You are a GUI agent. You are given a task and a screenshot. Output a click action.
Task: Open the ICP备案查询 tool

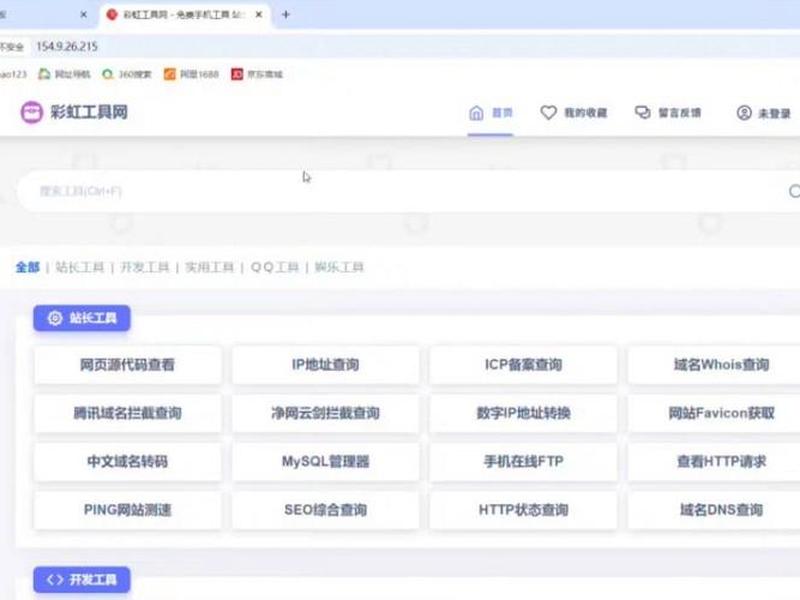pyautogui.click(x=523, y=365)
